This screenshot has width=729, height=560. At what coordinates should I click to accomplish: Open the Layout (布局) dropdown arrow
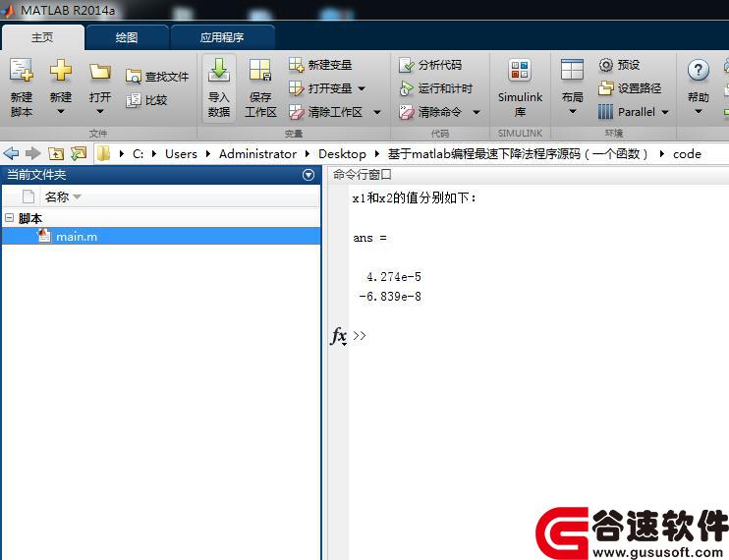point(573,112)
